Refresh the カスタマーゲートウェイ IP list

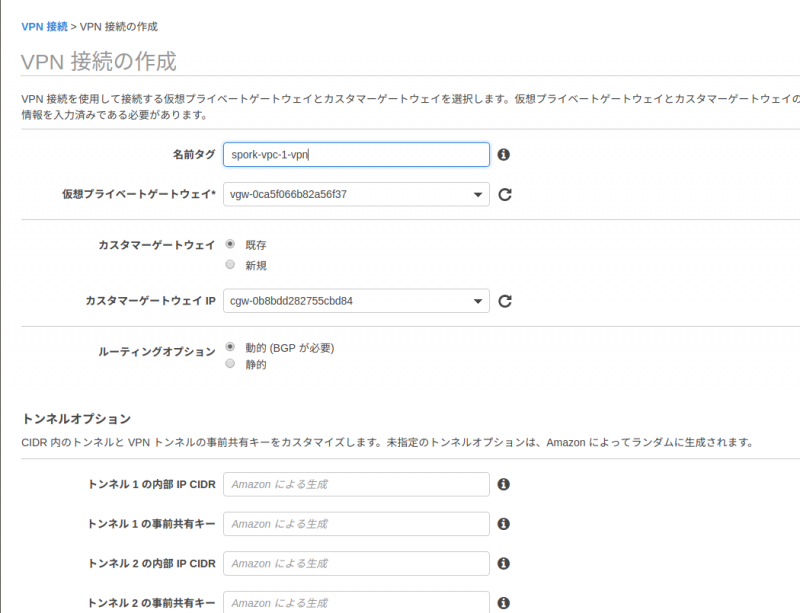click(505, 301)
